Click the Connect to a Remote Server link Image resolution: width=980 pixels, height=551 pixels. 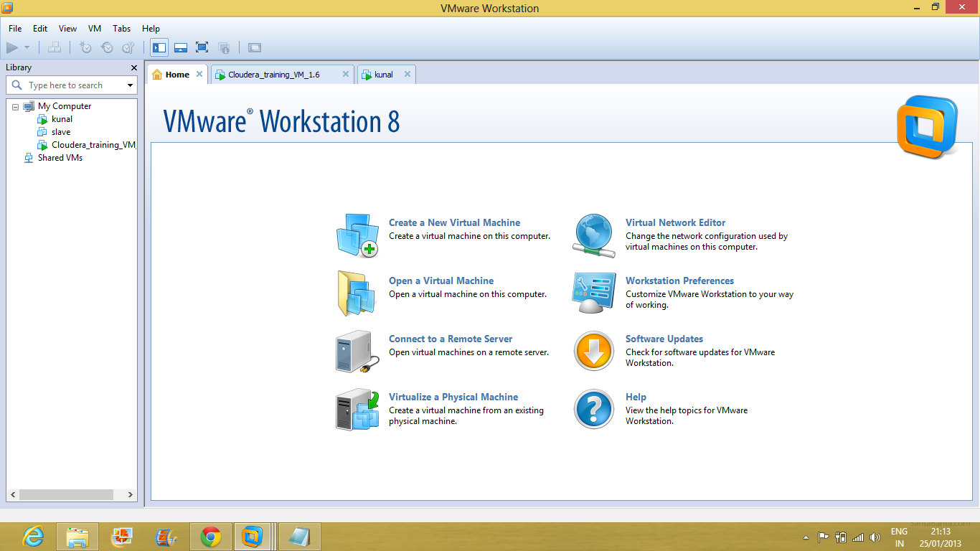tap(451, 339)
